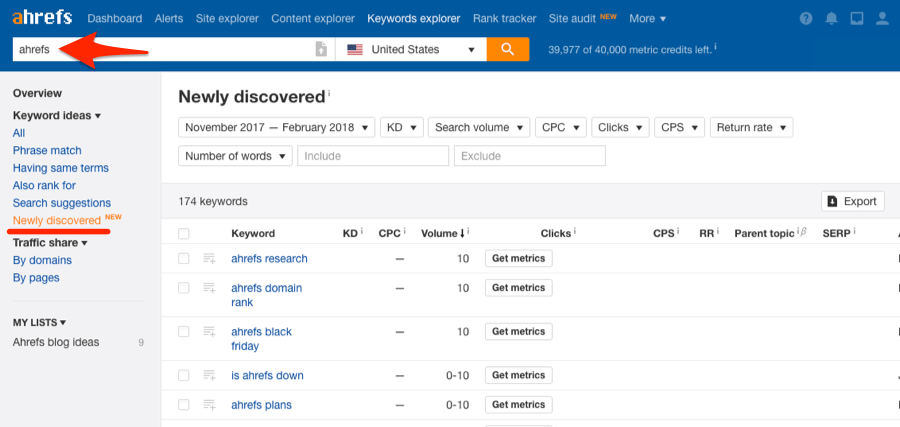Click info icon beside CPS column header
The image size is (900, 427).
(678, 231)
